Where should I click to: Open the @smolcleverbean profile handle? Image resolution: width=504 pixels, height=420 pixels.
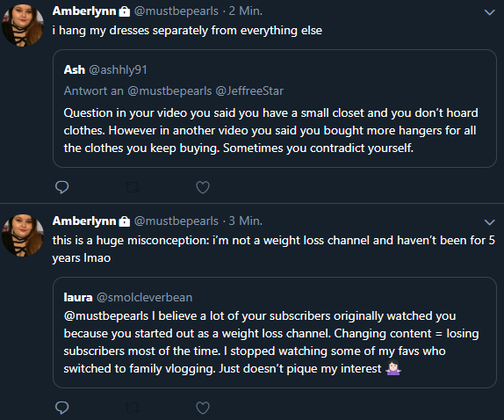click(144, 298)
